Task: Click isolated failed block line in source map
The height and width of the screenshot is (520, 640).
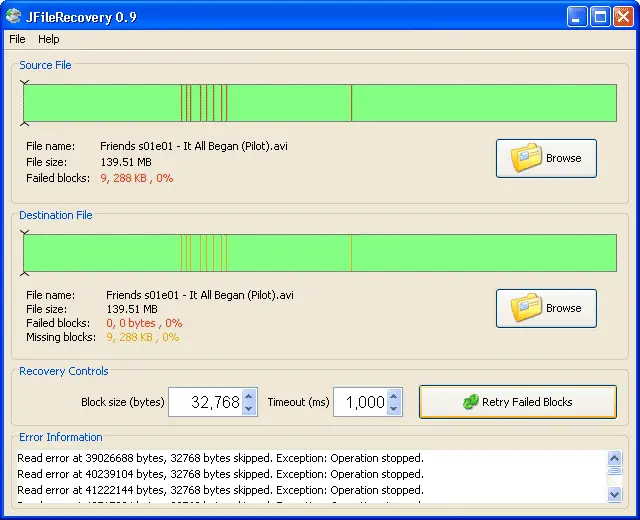Action: coord(351,103)
